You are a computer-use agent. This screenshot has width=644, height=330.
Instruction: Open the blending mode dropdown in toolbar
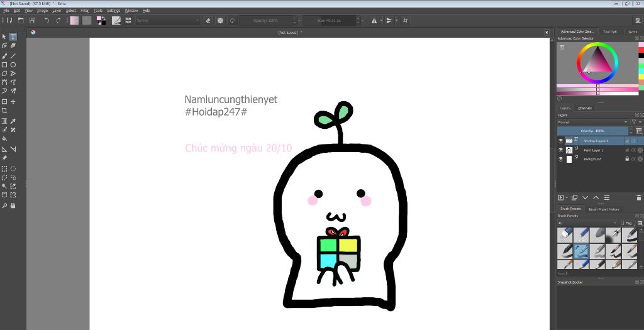(167, 20)
